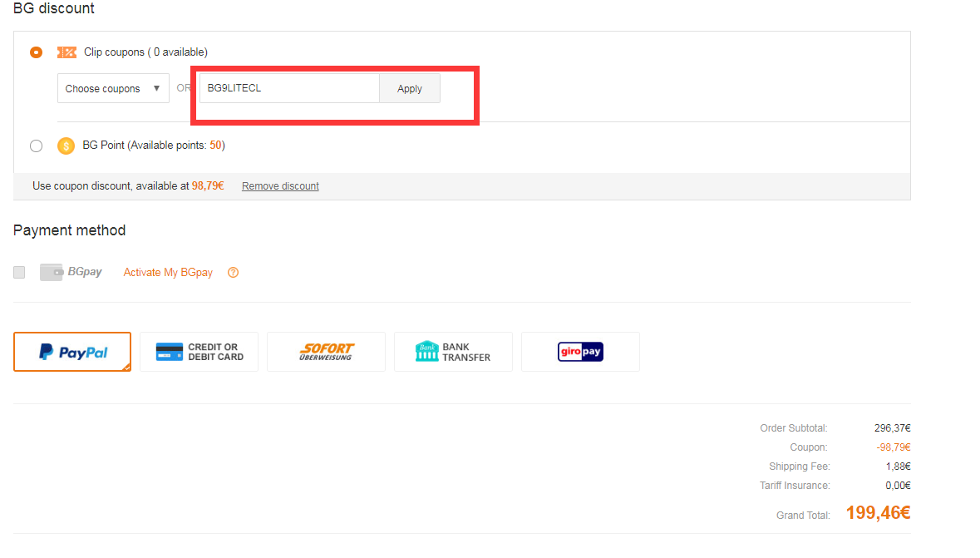Screen dimensions: 980x558
Task: Select the Clip coupons radio button
Action: [x=36, y=52]
